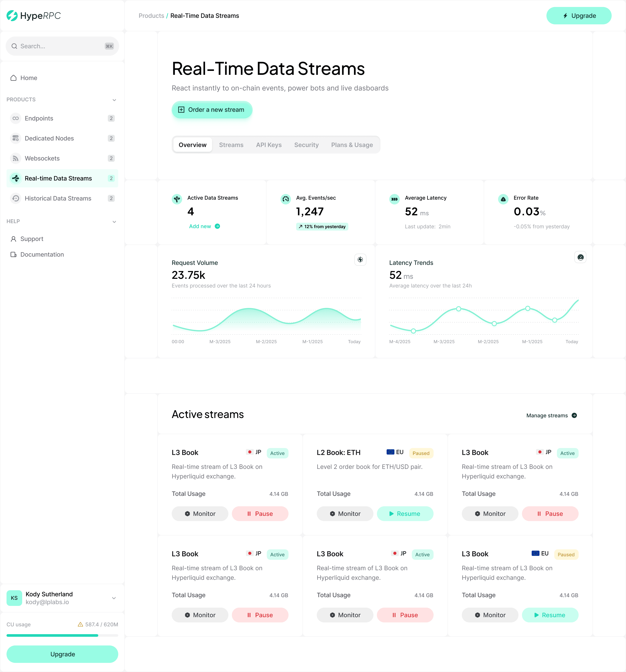
Task: Collapse the PRODUCTS sidebar section
Action: coord(114,100)
